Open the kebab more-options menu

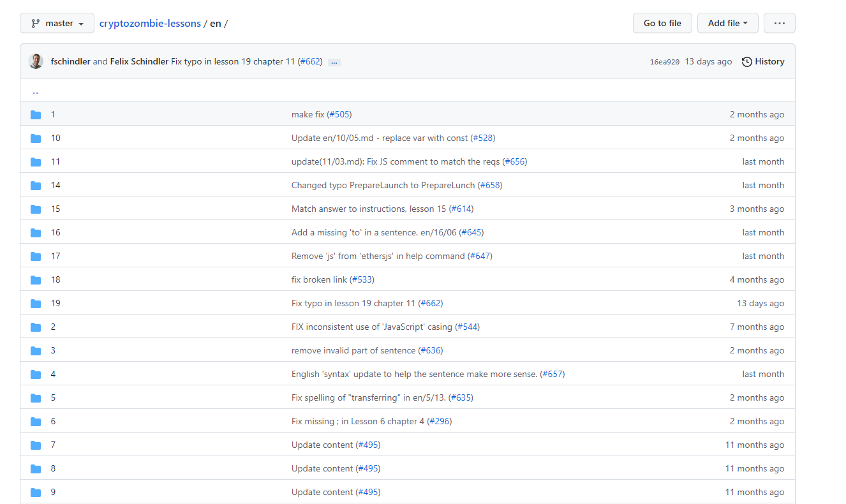[779, 22]
